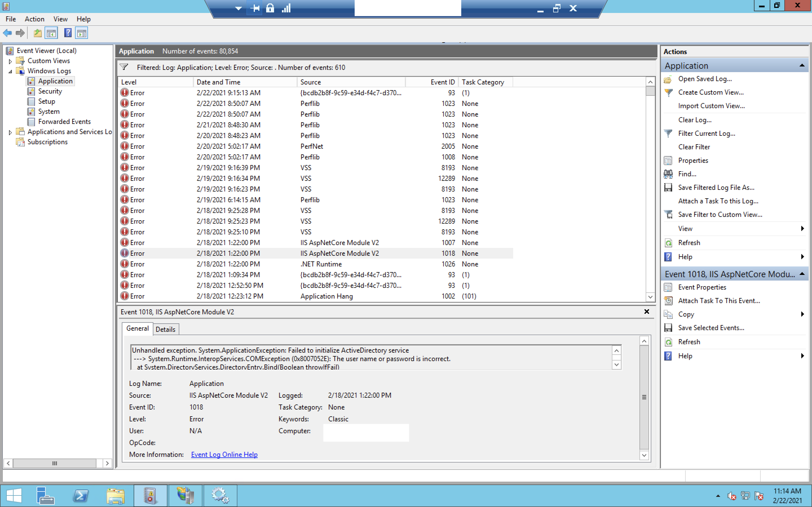Open Server Manager from the taskbar
Viewport: 812px width, 507px height.
[x=45, y=495]
